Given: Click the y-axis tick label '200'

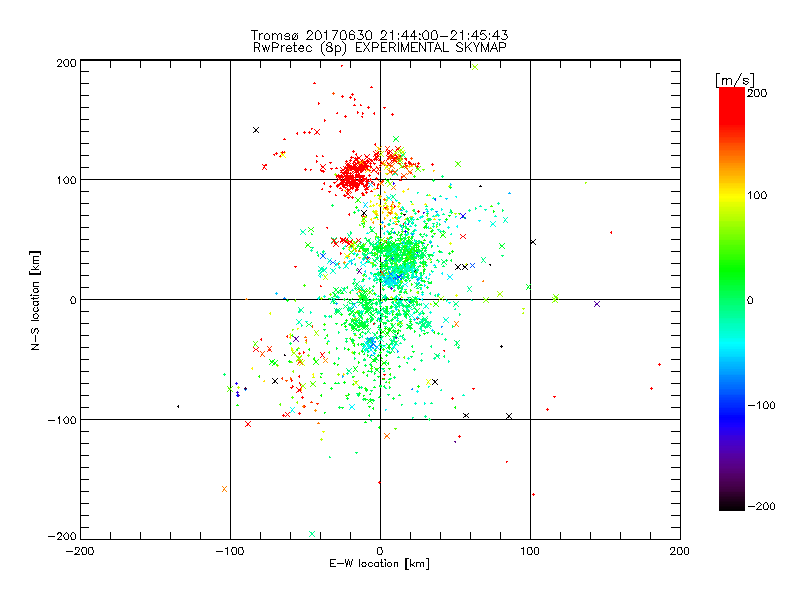Looking at the screenshot, I should (x=66, y=63).
